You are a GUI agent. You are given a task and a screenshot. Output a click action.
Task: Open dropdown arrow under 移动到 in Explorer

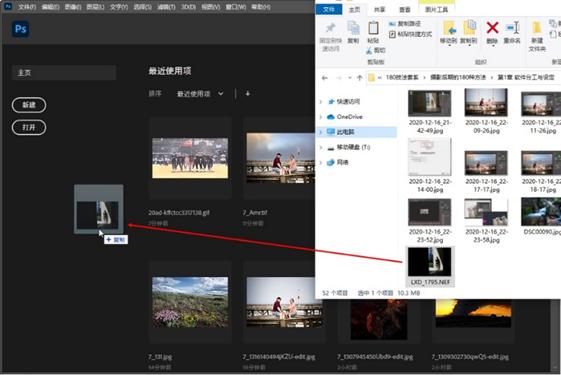[449, 46]
